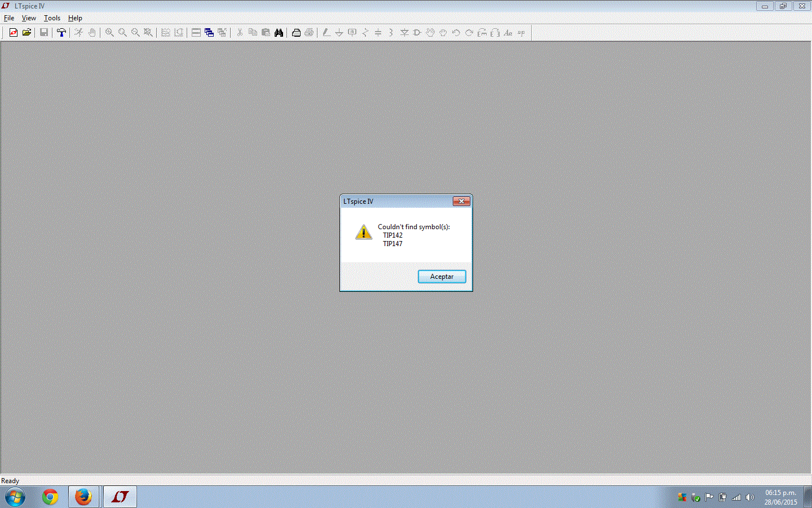Click the Copy icon in the toolbar

[253, 33]
